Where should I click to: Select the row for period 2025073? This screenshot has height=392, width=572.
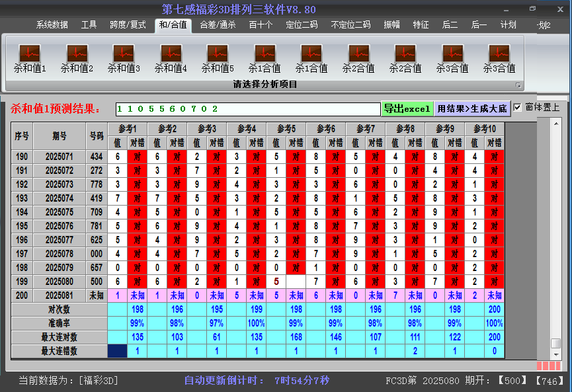point(258,184)
